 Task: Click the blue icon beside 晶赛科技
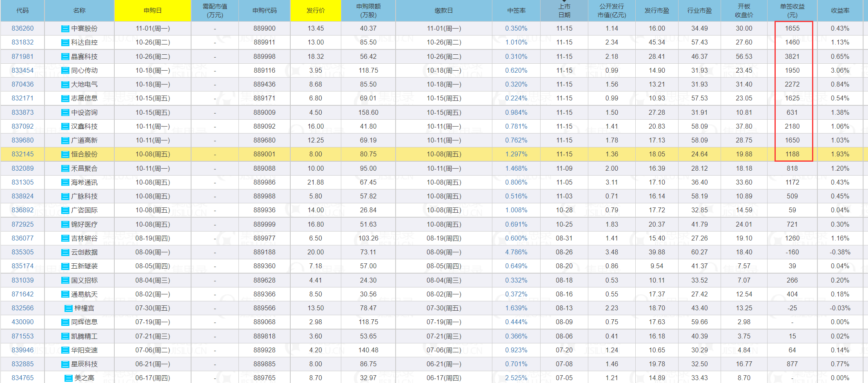[x=65, y=57]
